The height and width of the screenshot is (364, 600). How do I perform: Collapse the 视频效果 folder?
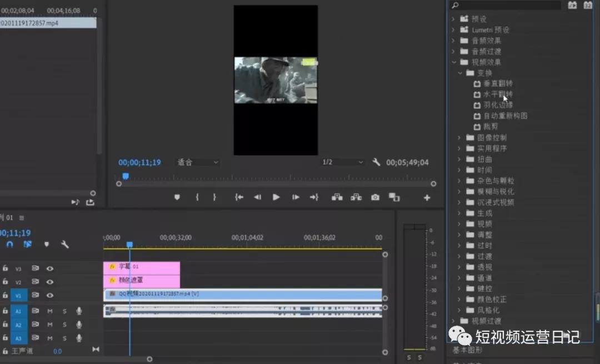pos(454,62)
